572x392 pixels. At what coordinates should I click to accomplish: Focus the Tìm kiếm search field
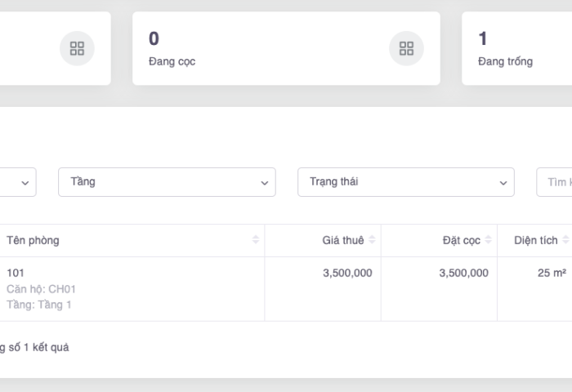coord(556,182)
